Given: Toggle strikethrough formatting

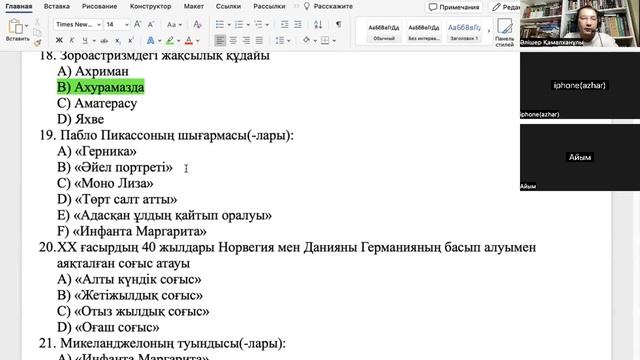Looking at the screenshot, I should point(104,40).
